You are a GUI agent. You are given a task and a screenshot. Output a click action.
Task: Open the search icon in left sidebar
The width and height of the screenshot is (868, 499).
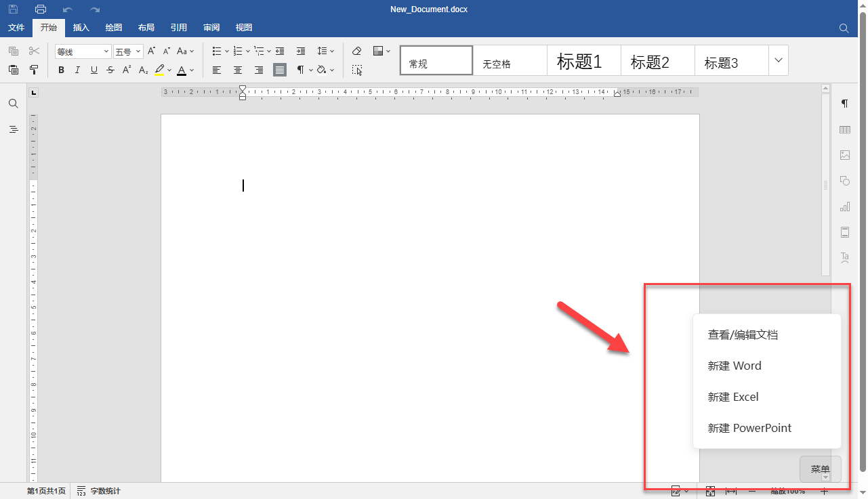coord(13,104)
